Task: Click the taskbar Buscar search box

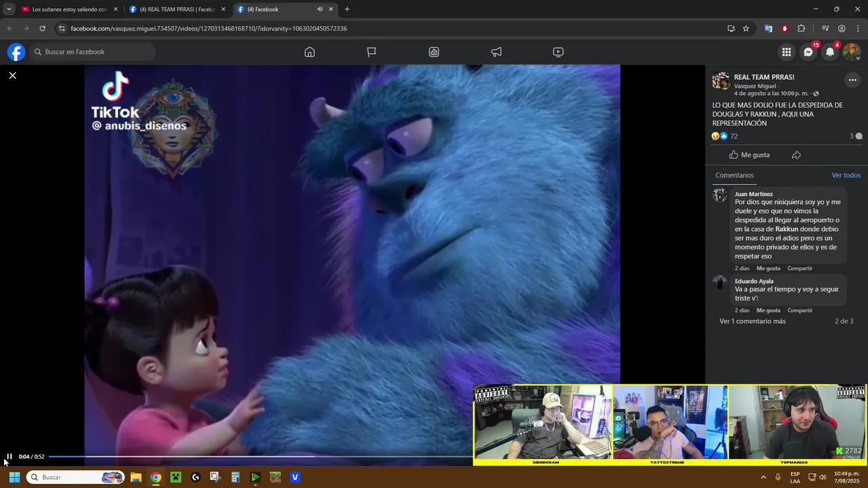Action: click(x=76, y=477)
